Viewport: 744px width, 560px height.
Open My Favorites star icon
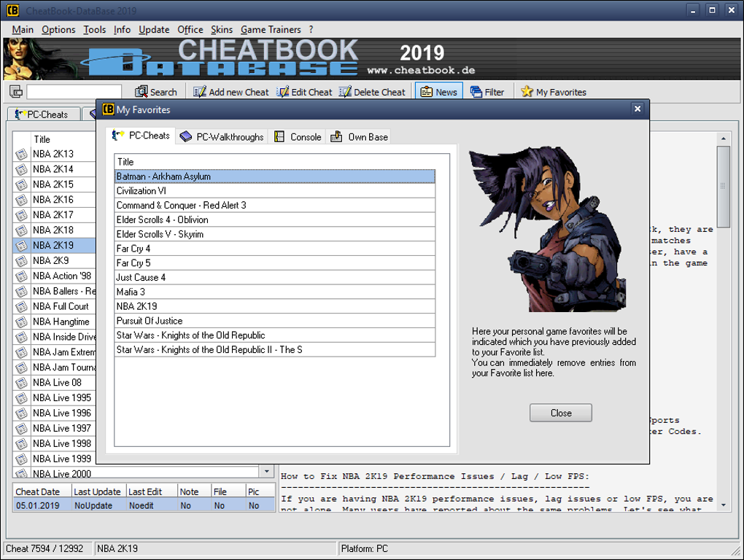point(527,92)
